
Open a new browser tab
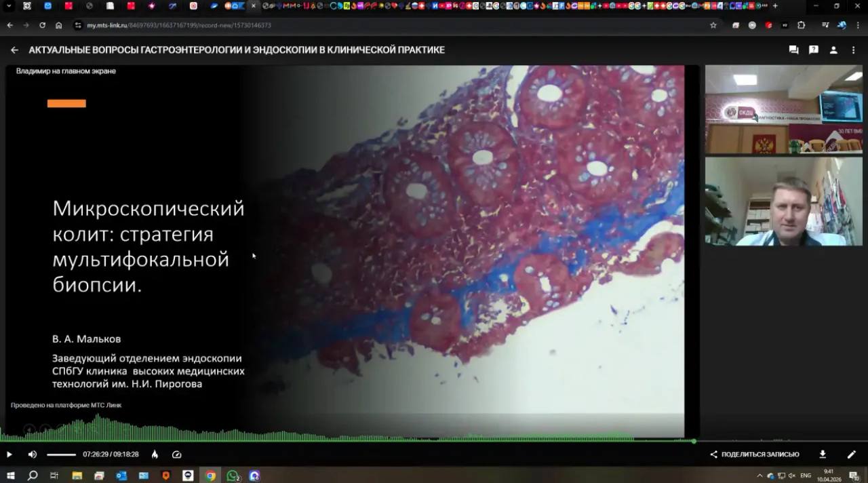pos(775,6)
